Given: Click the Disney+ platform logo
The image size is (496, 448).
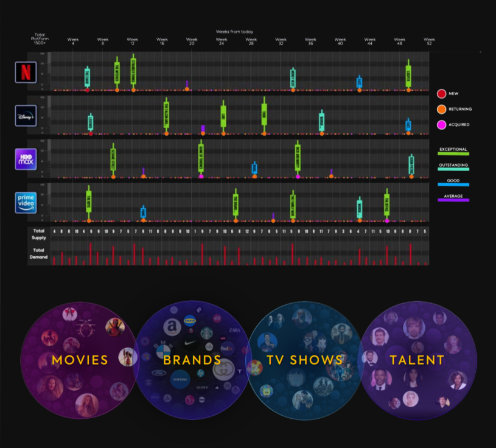Looking at the screenshot, I should tap(26, 116).
